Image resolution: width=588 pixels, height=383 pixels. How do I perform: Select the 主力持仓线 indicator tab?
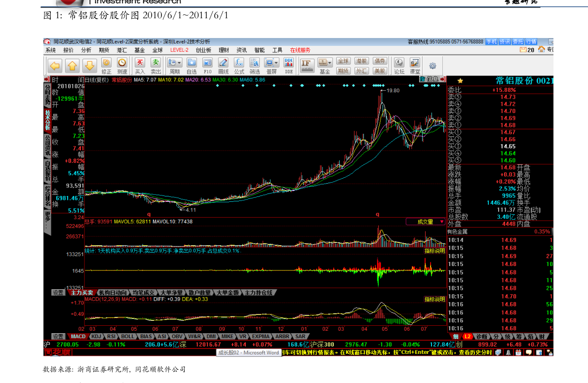tap(258, 293)
